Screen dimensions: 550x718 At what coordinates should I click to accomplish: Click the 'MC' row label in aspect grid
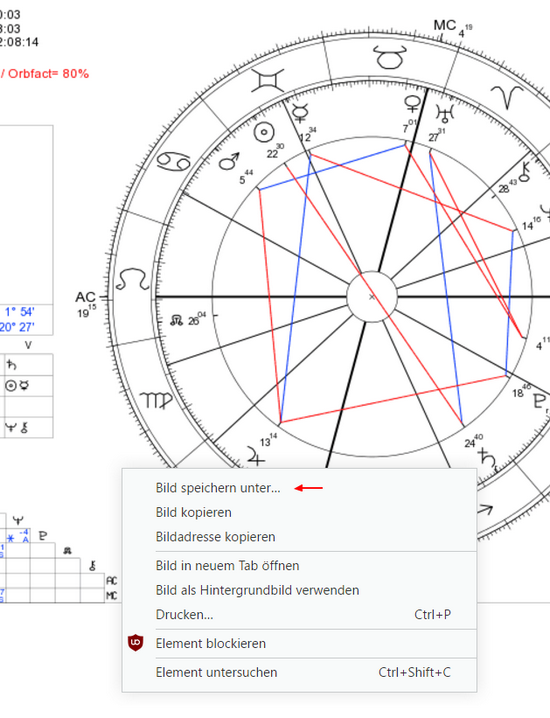(x=112, y=596)
